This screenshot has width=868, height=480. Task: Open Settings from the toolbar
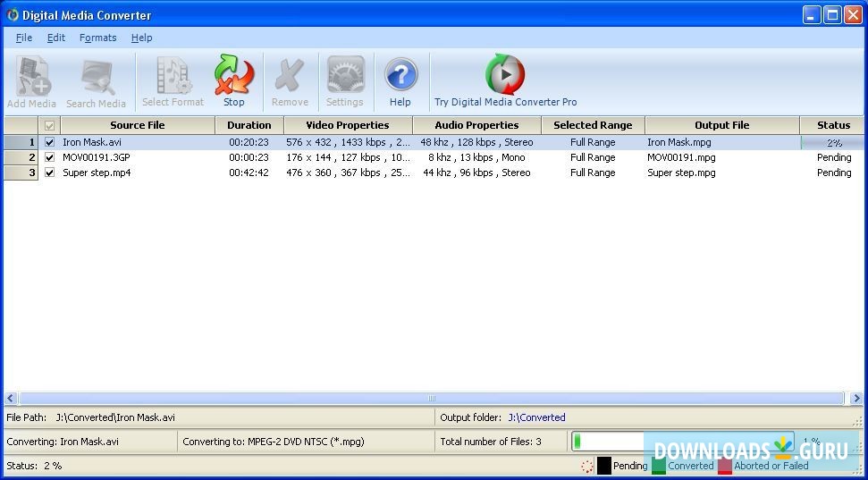344,81
